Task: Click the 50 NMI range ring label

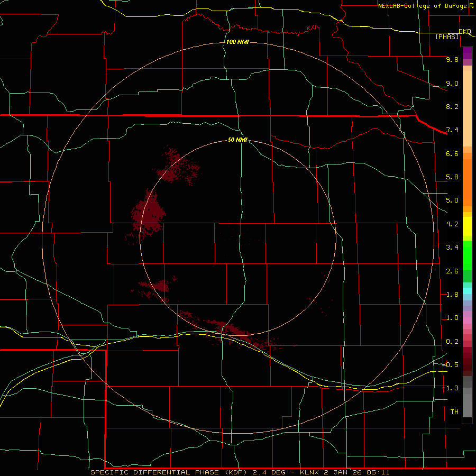Action: coord(237,140)
